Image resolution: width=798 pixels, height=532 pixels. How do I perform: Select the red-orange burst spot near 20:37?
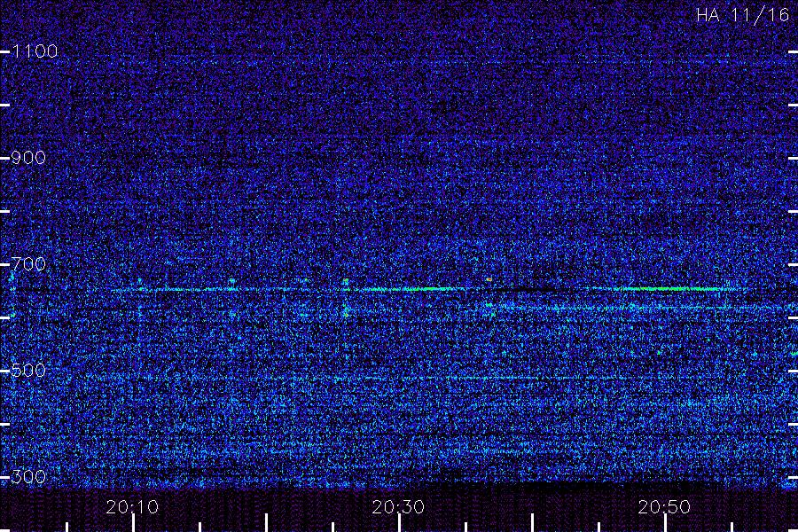click(489, 279)
